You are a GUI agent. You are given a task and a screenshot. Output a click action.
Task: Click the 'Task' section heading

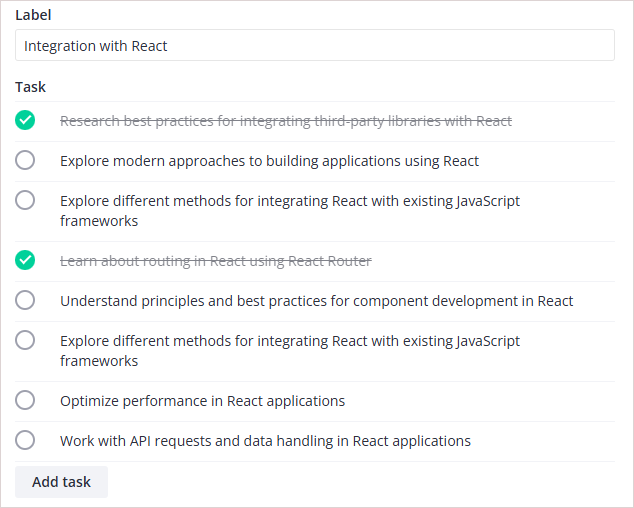(30, 87)
